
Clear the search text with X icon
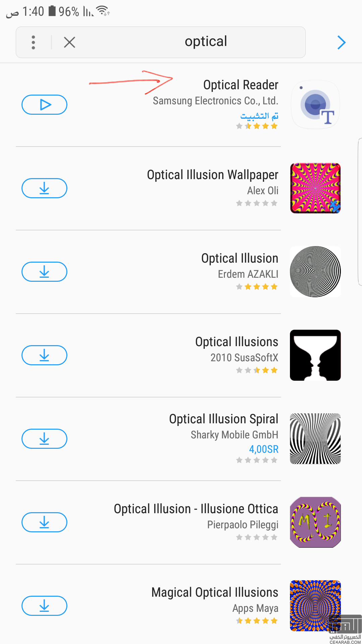point(69,42)
